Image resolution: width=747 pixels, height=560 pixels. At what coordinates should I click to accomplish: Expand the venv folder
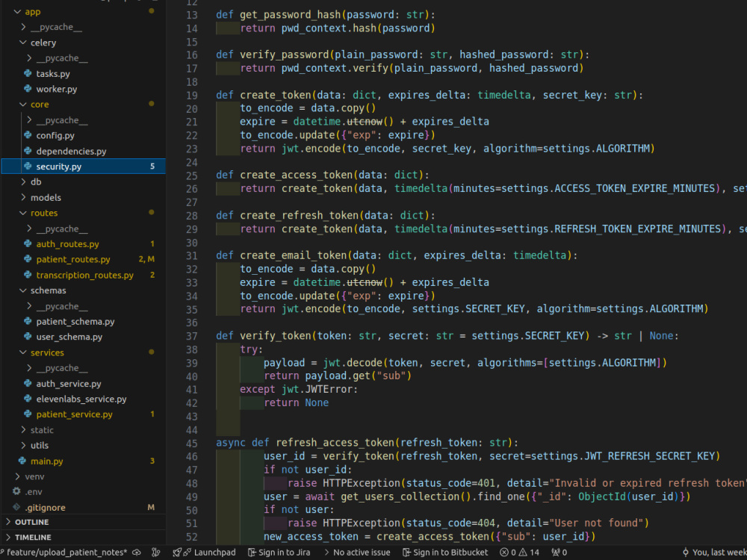click(18, 476)
